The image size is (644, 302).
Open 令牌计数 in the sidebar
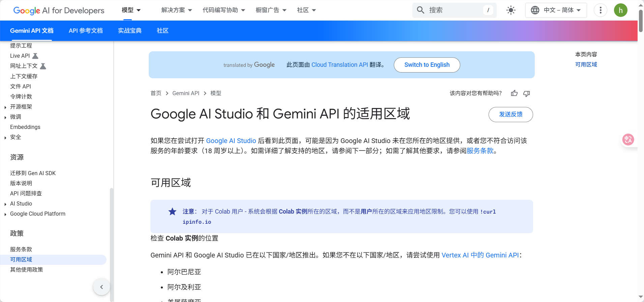21,97
